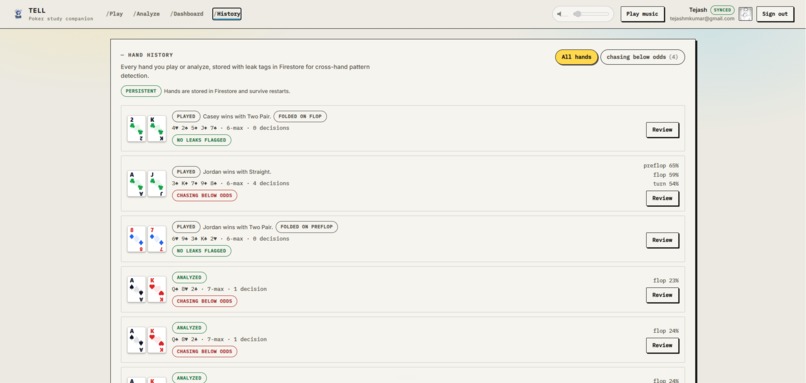Click PLAYED badge beside Casey wins
806x383 pixels.
coord(186,117)
